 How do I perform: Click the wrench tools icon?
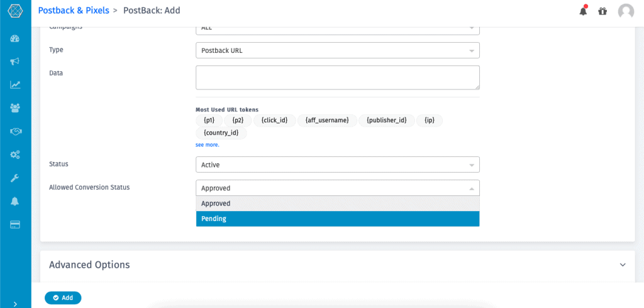point(15,178)
